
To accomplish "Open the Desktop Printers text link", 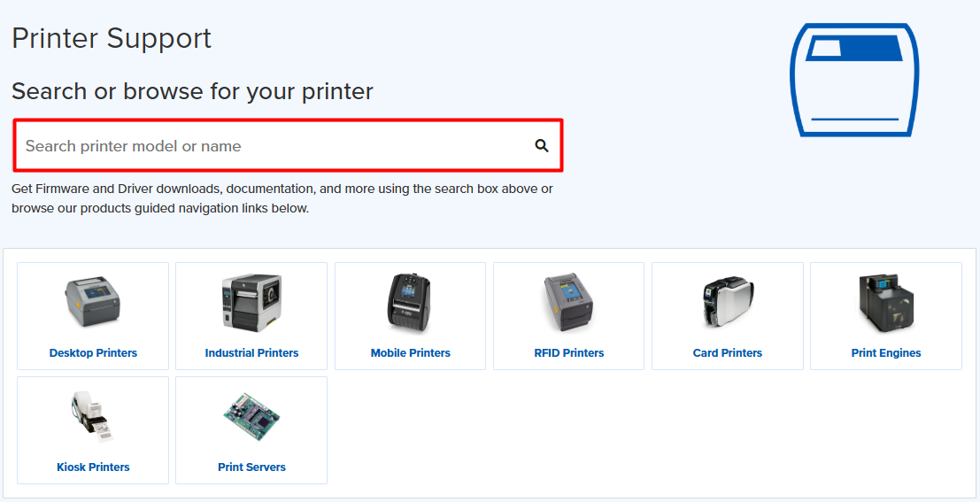I will click(x=93, y=353).
